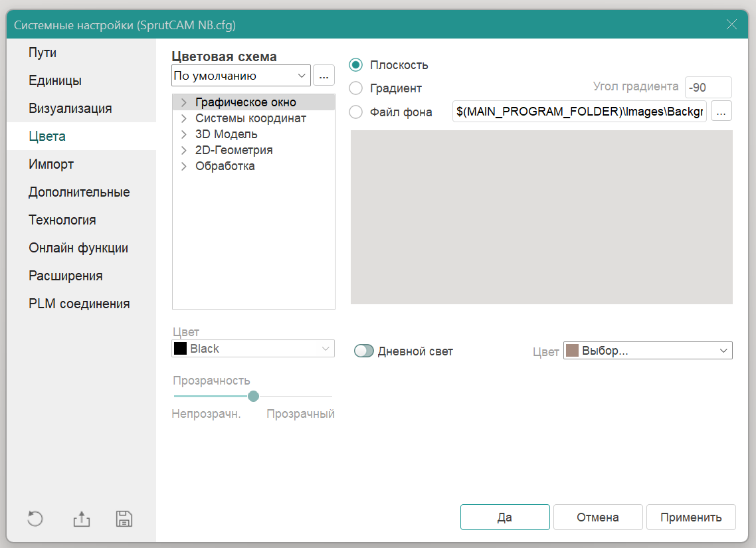Switch to the Визуализация settings section
This screenshot has height=548, width=756.
pyautogui.click(x=70, y=108)
